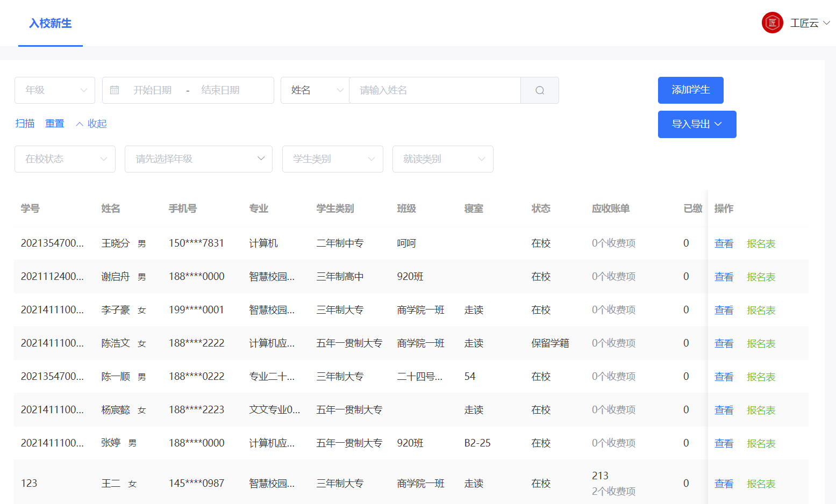
Task: Select the 入校新生 tab
Action: coord(50,23)
